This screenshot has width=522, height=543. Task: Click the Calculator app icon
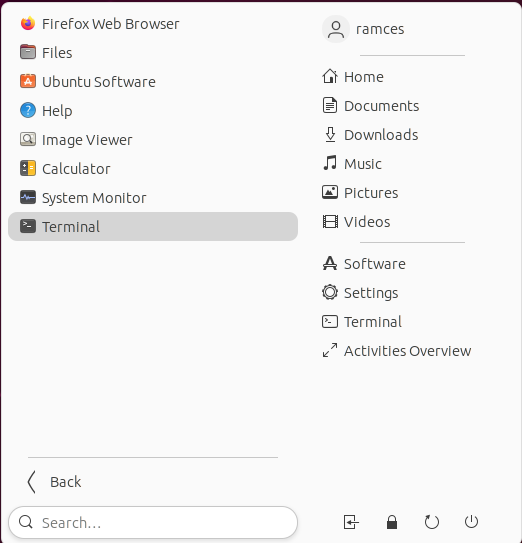[x=28, y=168]
